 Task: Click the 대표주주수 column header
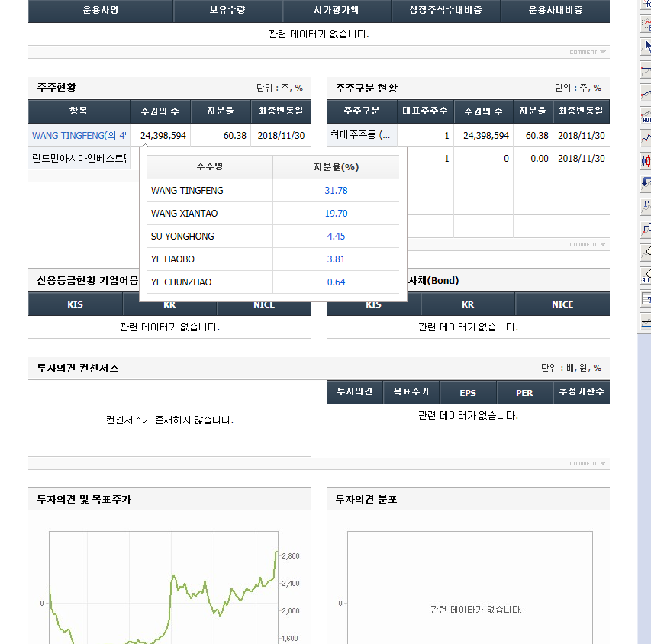pos(425,111)
